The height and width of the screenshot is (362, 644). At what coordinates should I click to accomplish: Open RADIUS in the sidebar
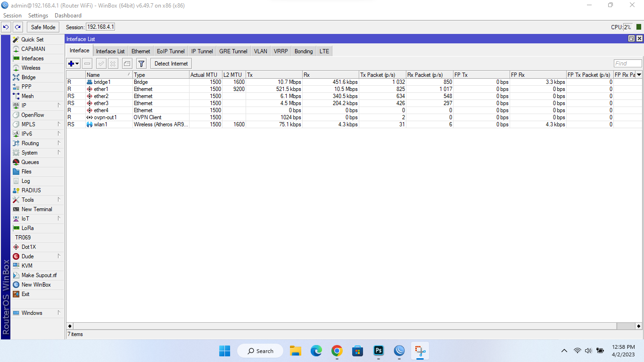(x=38, y=190)
